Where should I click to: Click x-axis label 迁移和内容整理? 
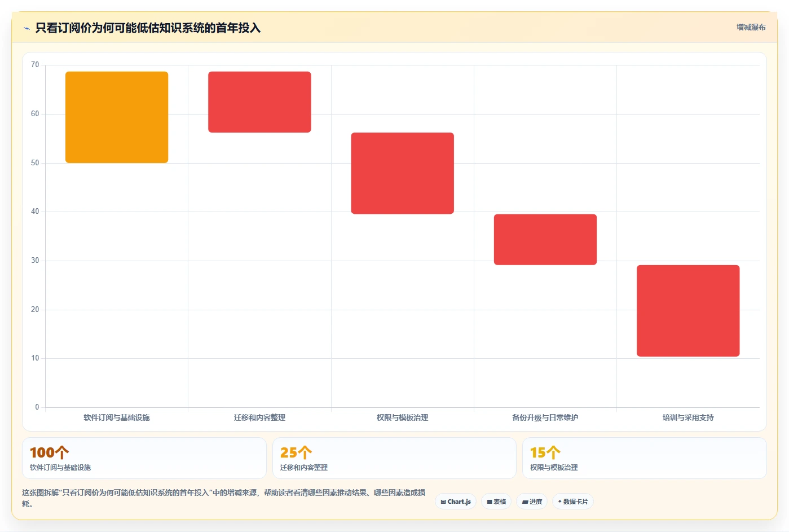pos(259,417)
